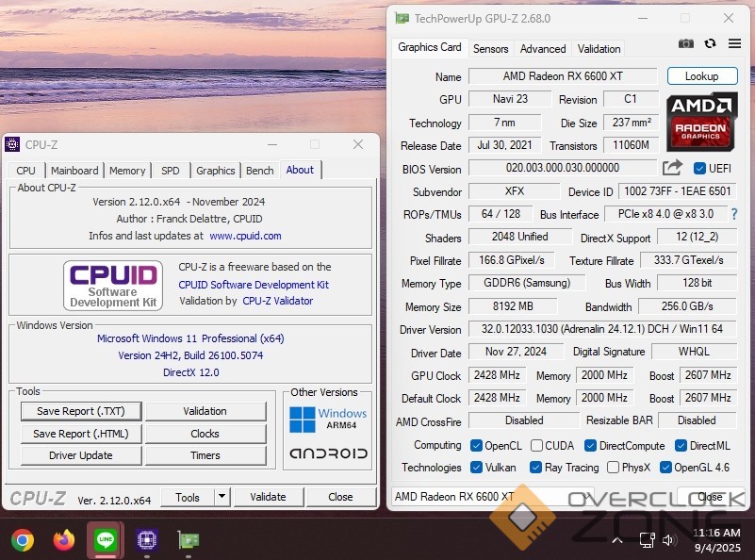Expand the CPU-Z Tools dropdown arrow
Viewport: 755px width, 560px height.
(222, 497)
